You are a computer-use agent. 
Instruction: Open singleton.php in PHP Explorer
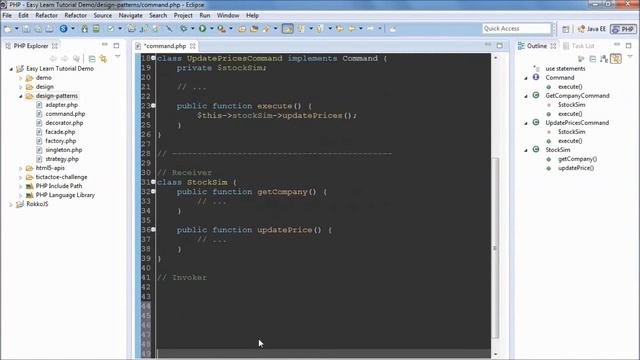click(64, 150)
